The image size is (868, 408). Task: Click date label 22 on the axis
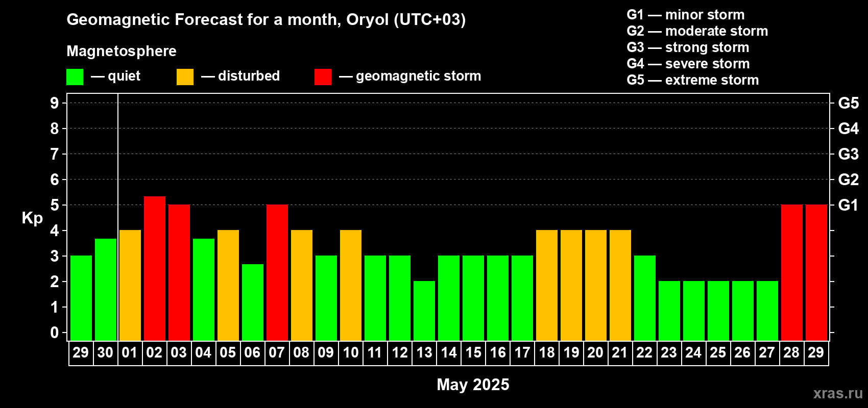(644, 353)
